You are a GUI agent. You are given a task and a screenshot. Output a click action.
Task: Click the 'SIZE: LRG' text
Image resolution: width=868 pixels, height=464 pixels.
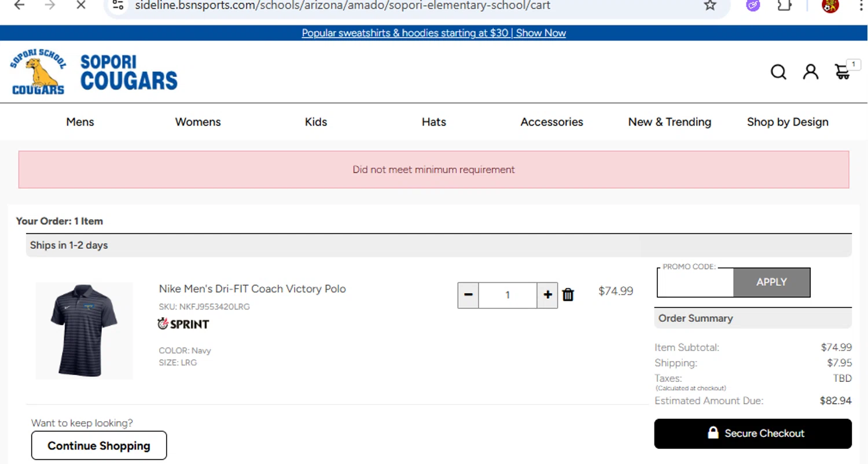[x=178, y=363]
